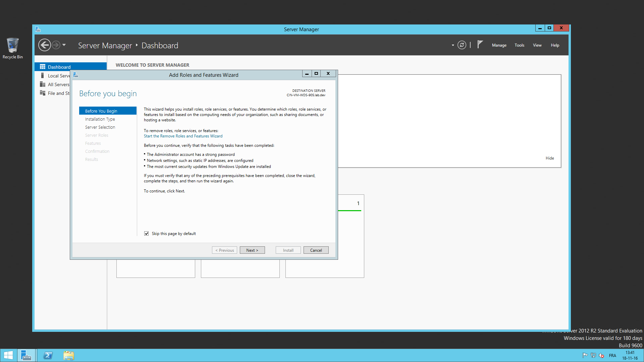Click the Server Manager title bar icon
The height and width of the screenshot is (362, 644).
(38, 29)
